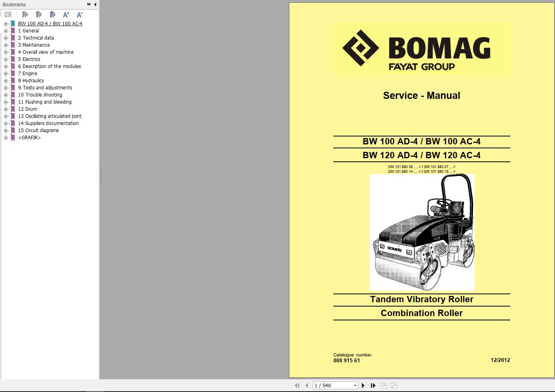
Task: Click the teal bookmark icon for BW 100 AD-4
Action: point(13,24)
